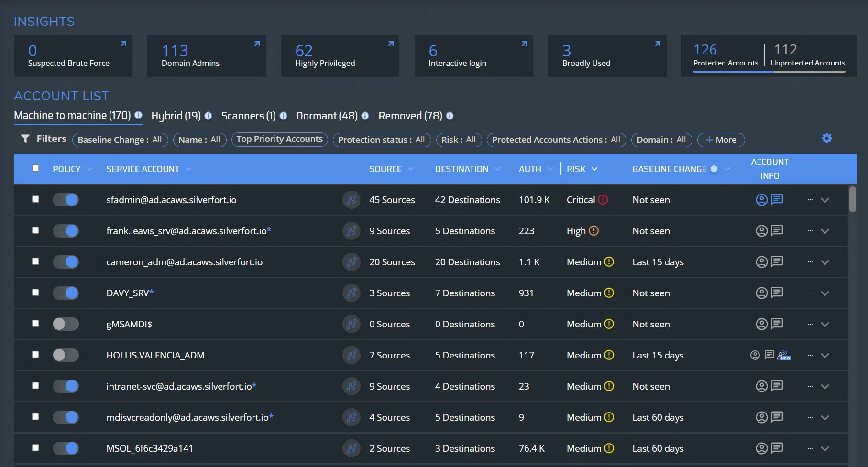Click Baseline Change column info icon

pos(714,169)
